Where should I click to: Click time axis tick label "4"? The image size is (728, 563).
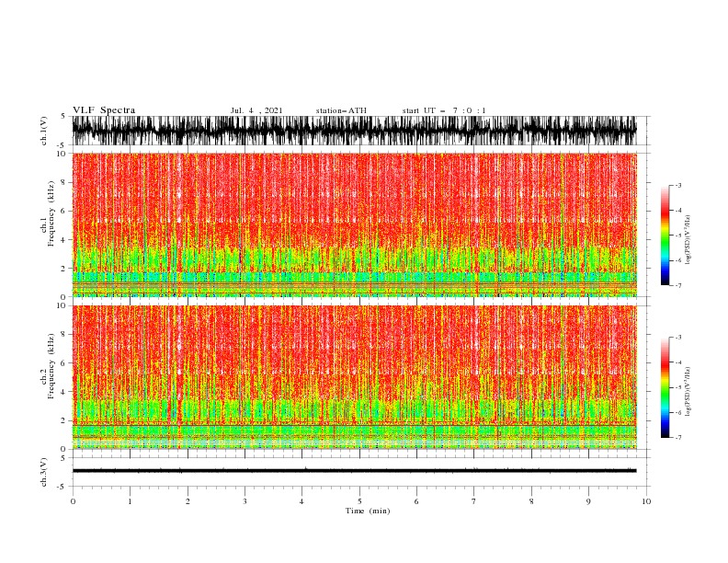[x=301, y=501]
